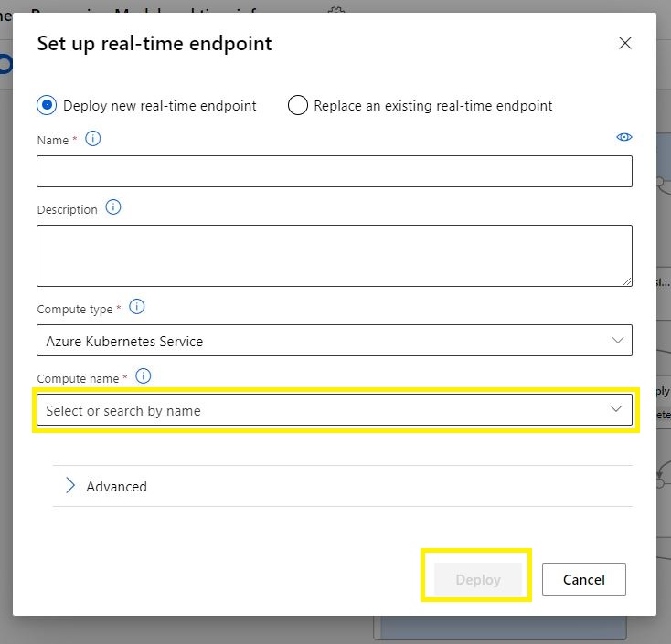Open the Compute name dropdown
Screen dimensions: 671x644
pos(335,410)
